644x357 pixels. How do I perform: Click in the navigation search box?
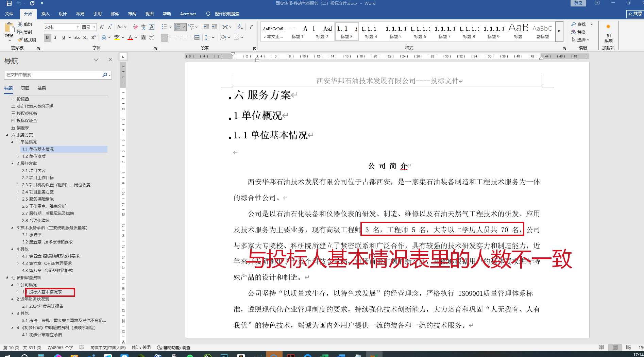tap(53, 75)
